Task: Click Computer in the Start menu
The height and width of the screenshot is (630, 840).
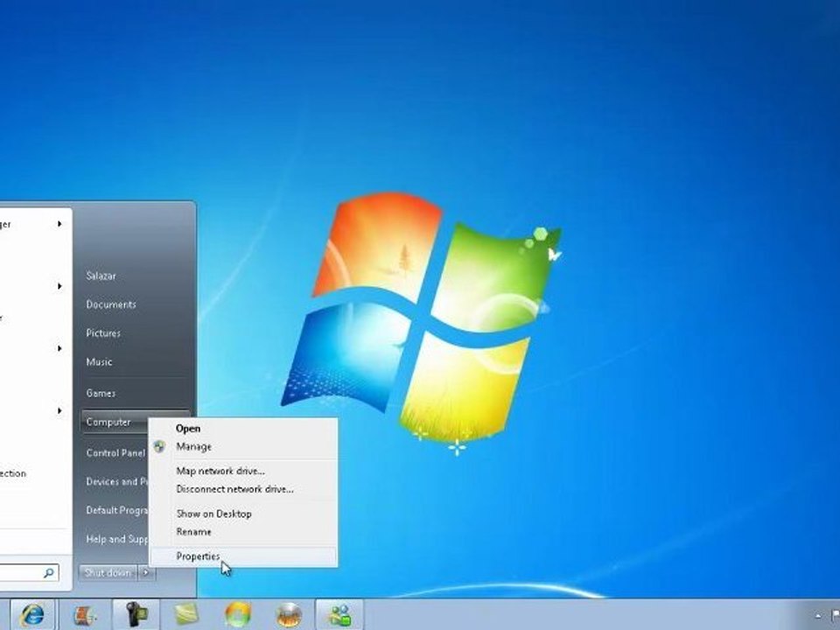Action: [x=115, y=422]
